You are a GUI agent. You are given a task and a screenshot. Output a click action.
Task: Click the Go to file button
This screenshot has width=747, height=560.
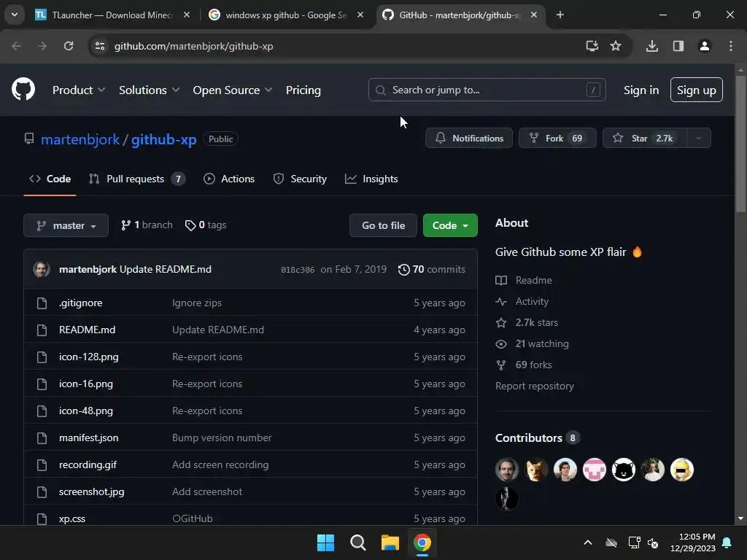383,225
